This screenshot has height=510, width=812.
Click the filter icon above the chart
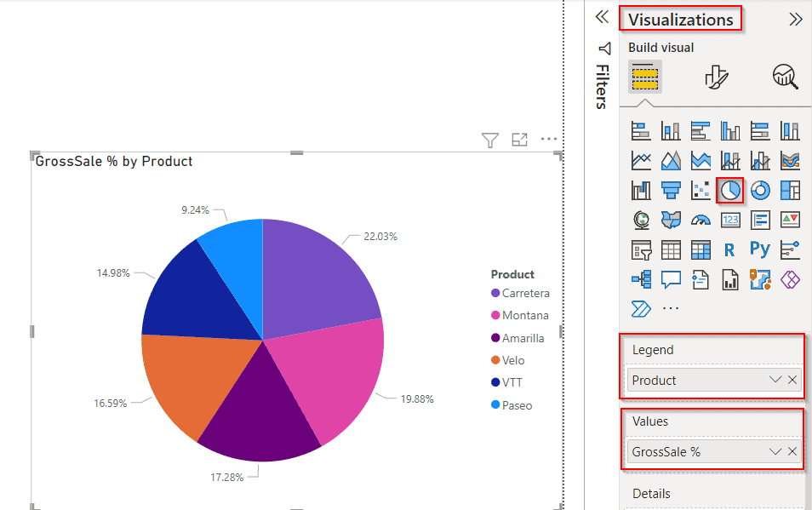pos(490,140)
